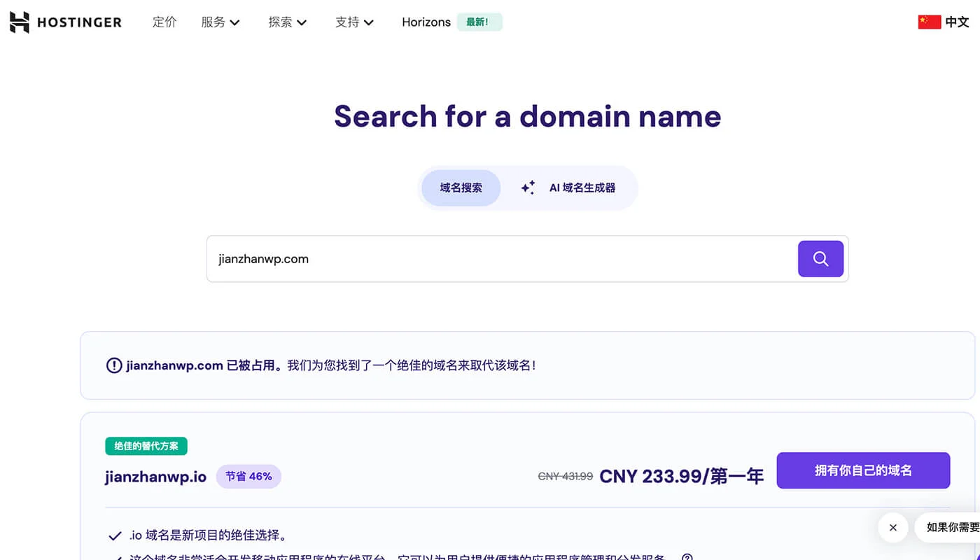Open the 定价 menu item
The width and height of the screenshot is (980, 560).
pos(164,22)
